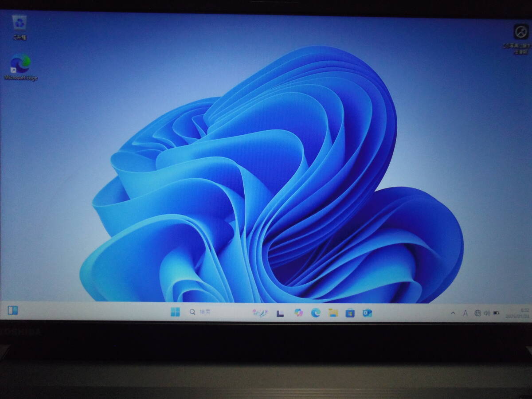Toggle the IME input mode indicator A
The image size is (532, 399).
click(x=465, y=313)
